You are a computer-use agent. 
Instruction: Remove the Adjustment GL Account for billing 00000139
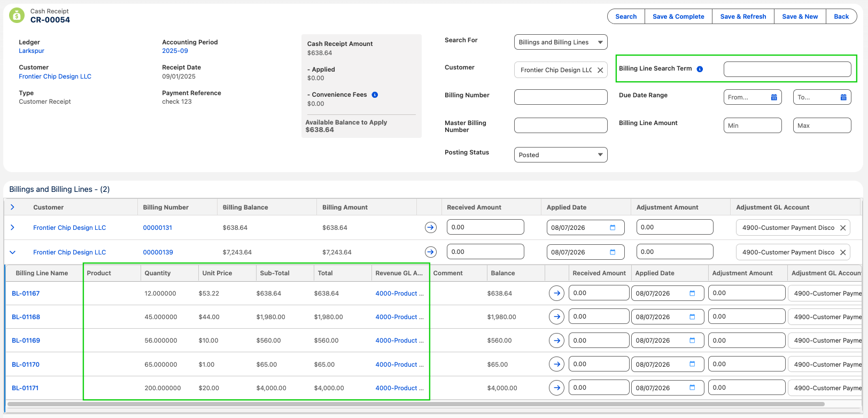[x=843, y=252]
